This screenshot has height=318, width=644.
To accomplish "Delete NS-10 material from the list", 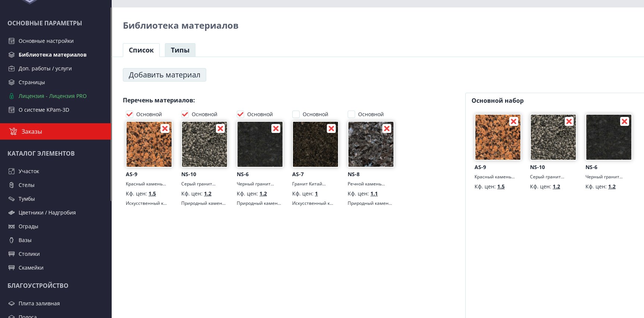I will 220,128.
